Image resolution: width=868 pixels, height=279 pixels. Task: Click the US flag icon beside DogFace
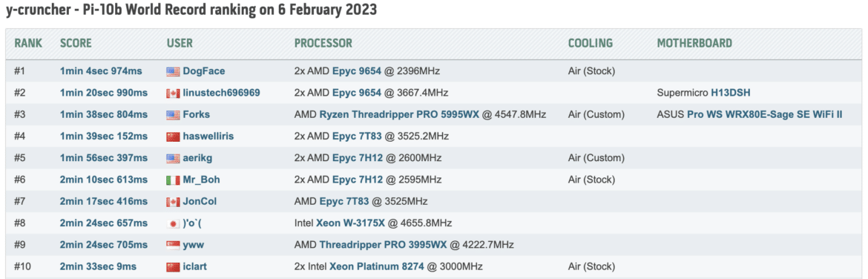pyautogui.click(x=174, y=71)
